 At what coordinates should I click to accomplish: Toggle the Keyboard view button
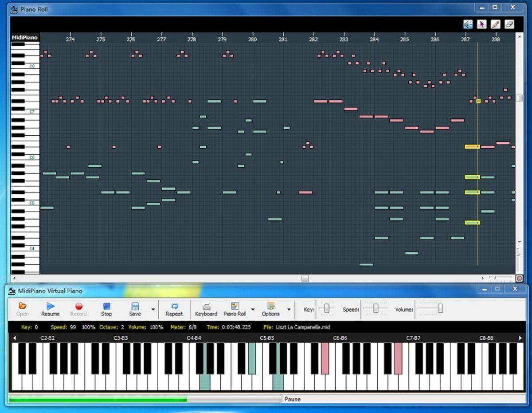(x=206, y=309)
